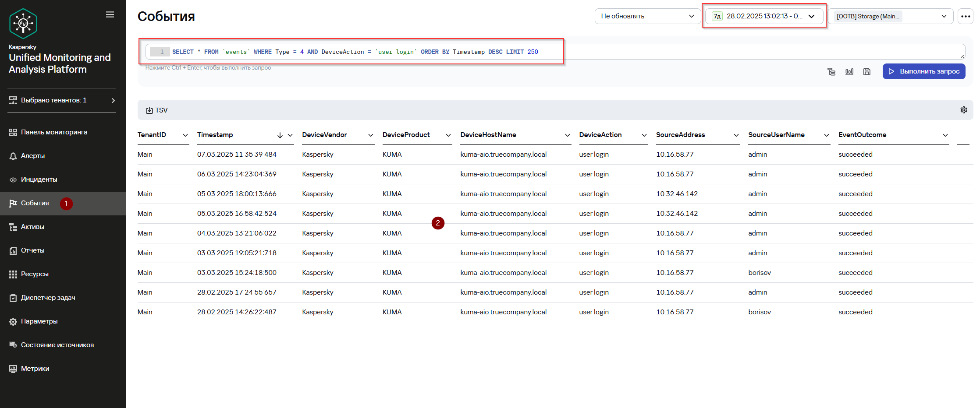The height and width of the screenshot is (408, 980).
Task: Open the three-dots more actions menu
Action: pos(966,16)
